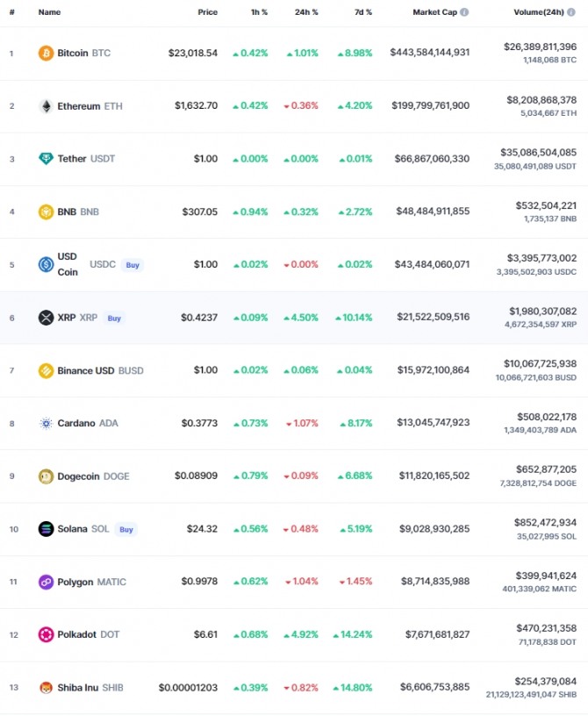This screenshot has height=716, width=588.
Task: Click the Shiba Inu logo icon
Action: pos(46,688)
